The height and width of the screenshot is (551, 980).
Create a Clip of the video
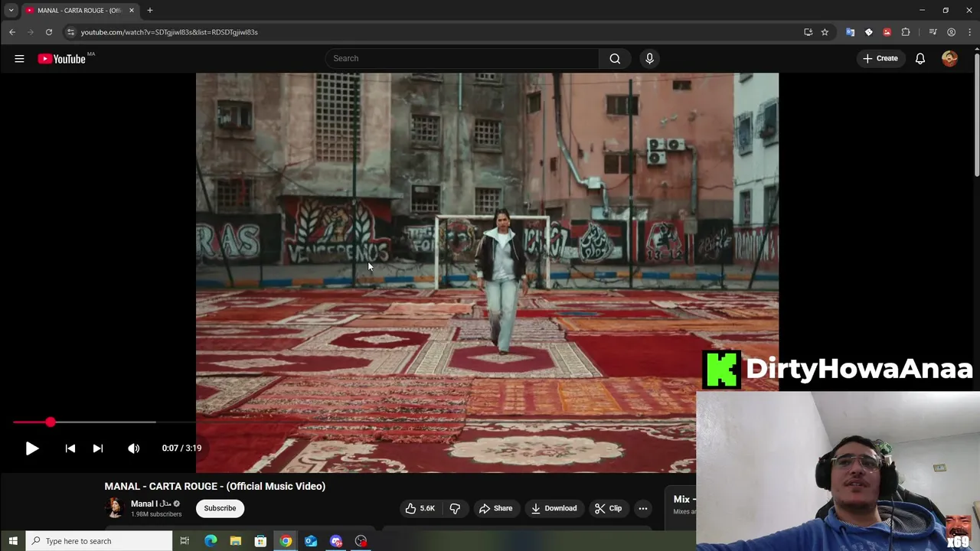tap(608, 508)
